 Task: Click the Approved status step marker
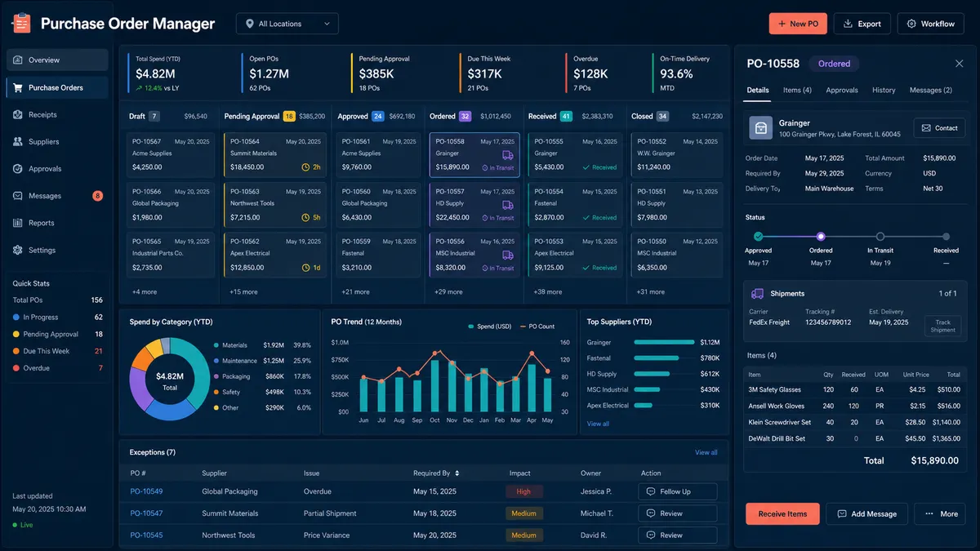pos(758,237)
